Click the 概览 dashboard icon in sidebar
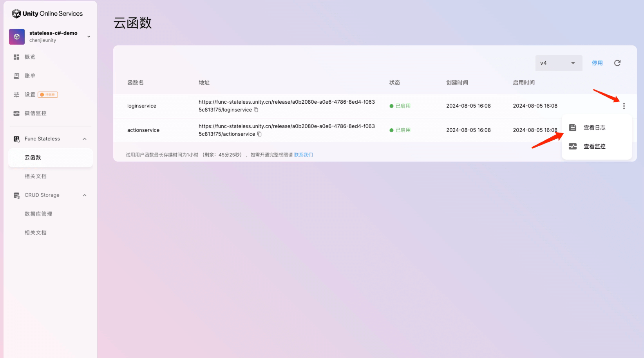This screenshot has height=358, width=644. (16, 57)
